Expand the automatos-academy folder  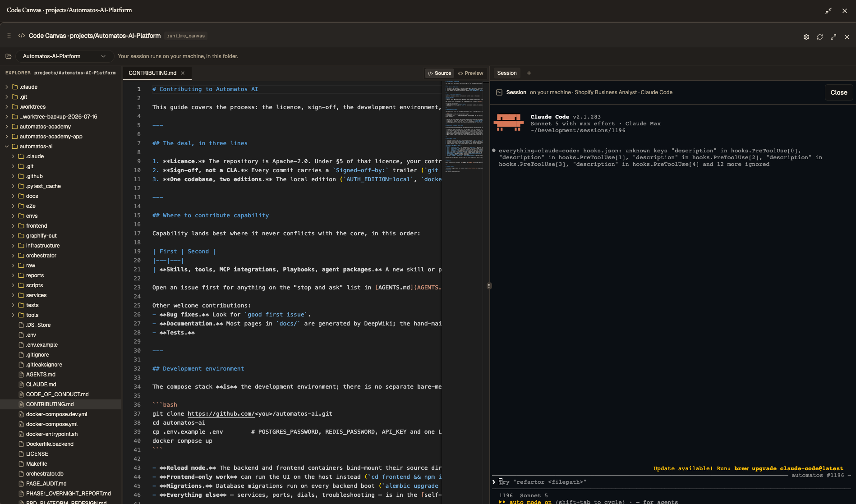[x=61, y=127]
